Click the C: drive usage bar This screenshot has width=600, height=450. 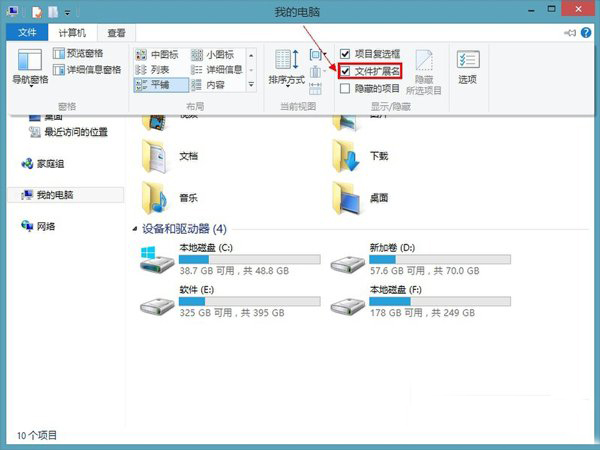coord(249,259)
